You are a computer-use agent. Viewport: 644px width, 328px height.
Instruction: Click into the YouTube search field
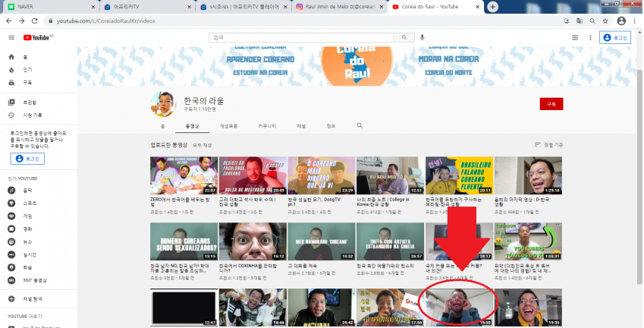301,37
